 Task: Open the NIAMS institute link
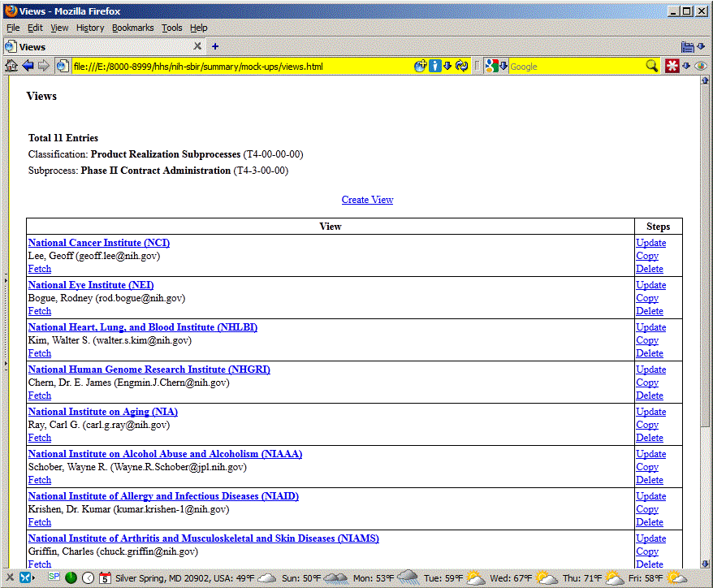204,538
